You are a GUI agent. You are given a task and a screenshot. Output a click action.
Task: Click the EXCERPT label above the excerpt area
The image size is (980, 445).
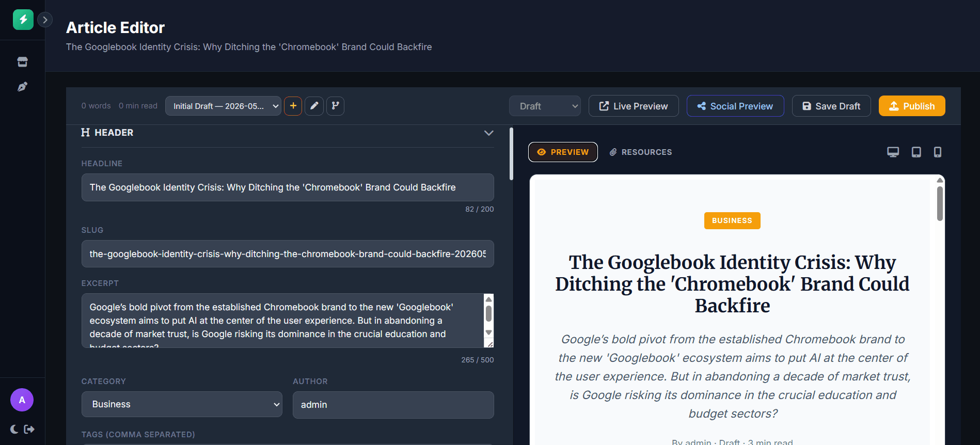click(x=100, y=283)
